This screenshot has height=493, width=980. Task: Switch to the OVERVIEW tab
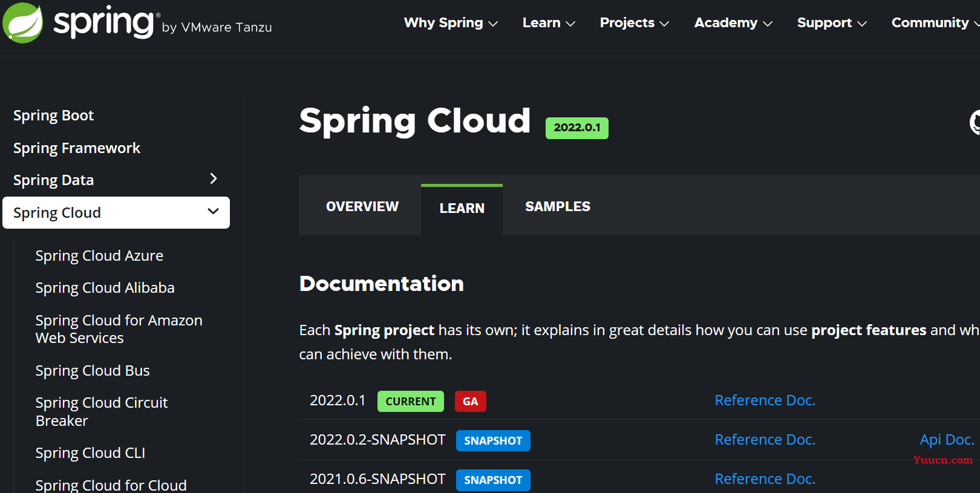[362, 207]
